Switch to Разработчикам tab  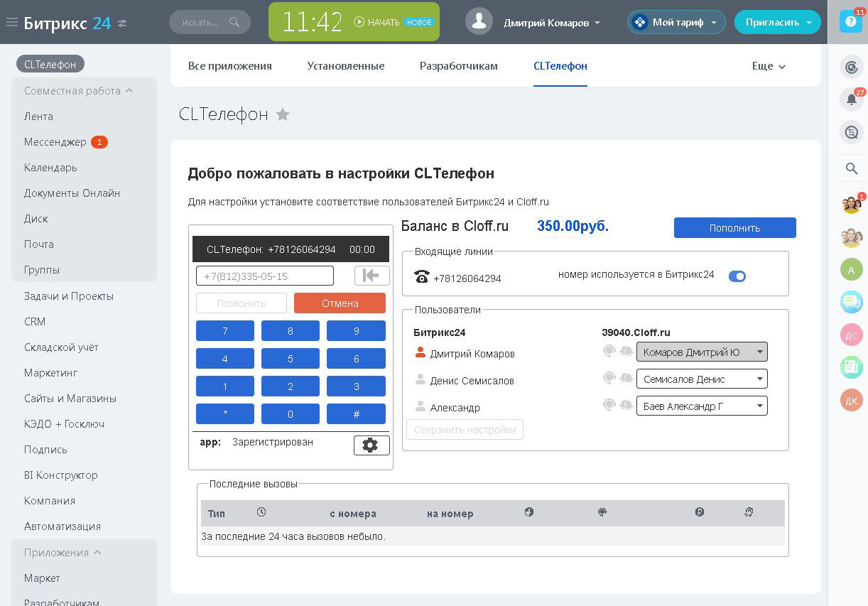pyautogui.click(x=459, y=66)
